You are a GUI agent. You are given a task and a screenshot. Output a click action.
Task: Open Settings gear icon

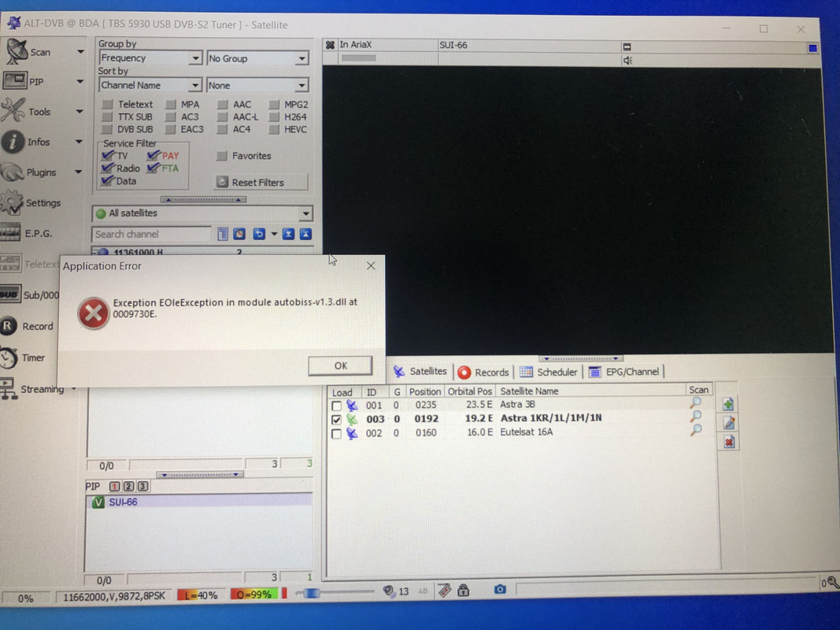click(x=12, y=202)
